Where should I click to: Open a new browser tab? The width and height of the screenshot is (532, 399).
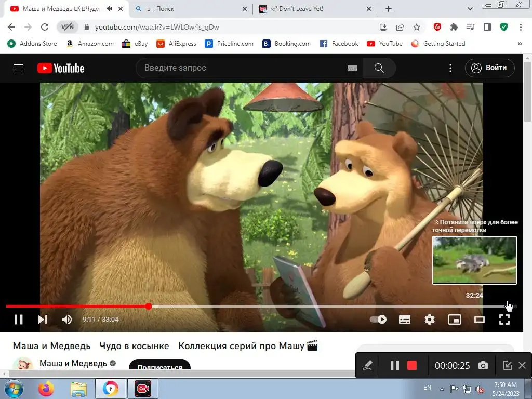coord(389,9)
